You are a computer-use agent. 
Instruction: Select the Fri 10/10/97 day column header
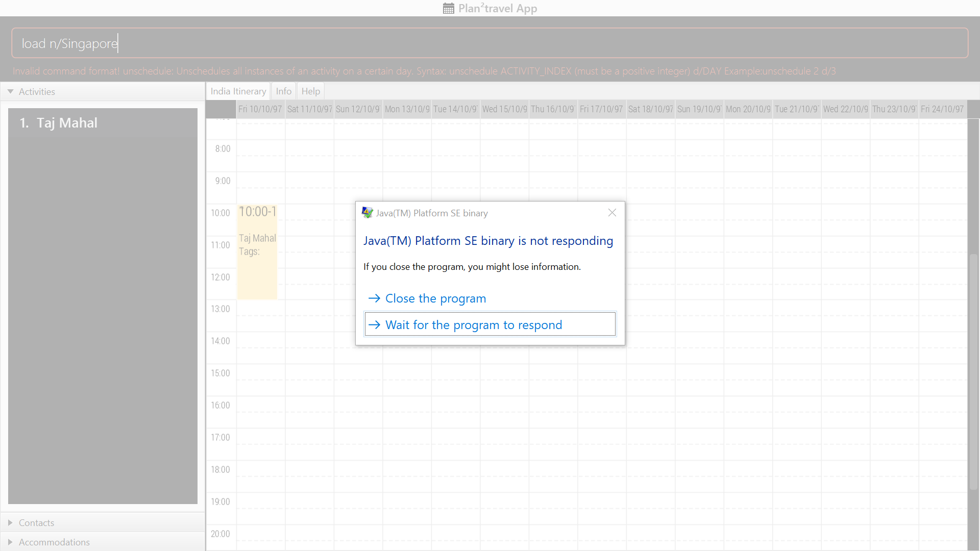(260, 109)
